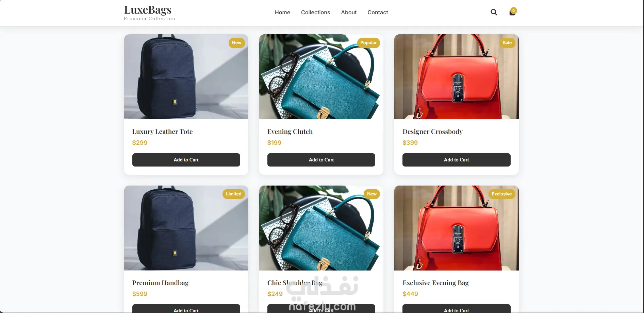This screenshot has width=644, height=313.
Task: Open the search magnifier icon
Action: click(494, 12)
